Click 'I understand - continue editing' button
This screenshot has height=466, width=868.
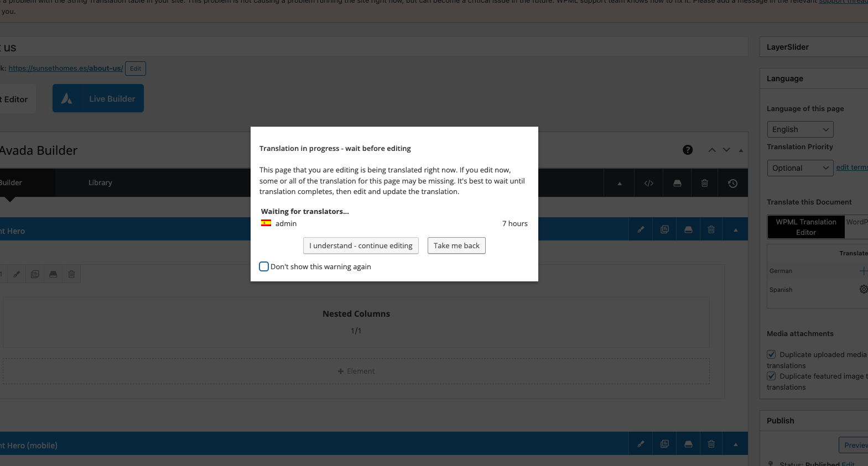point(361,245)
